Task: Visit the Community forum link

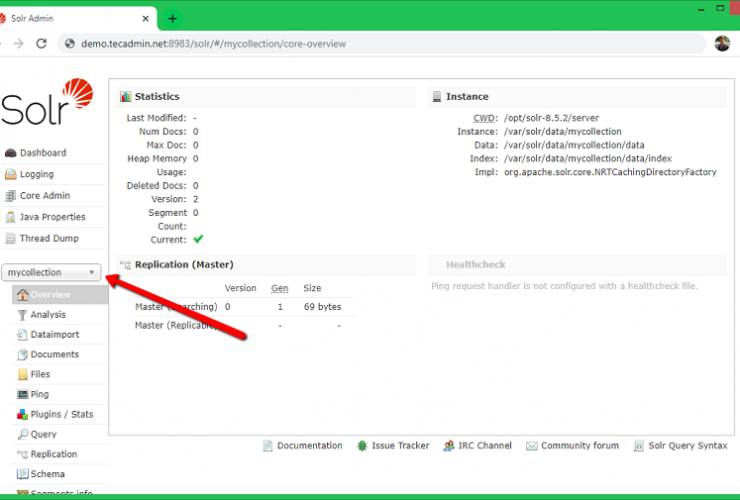Action: pyautogui.click(x=580, y=446)
